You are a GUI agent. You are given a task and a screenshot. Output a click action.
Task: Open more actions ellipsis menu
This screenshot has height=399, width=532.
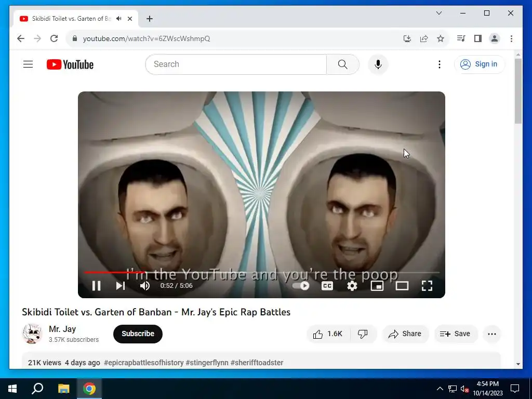point(491,334)
